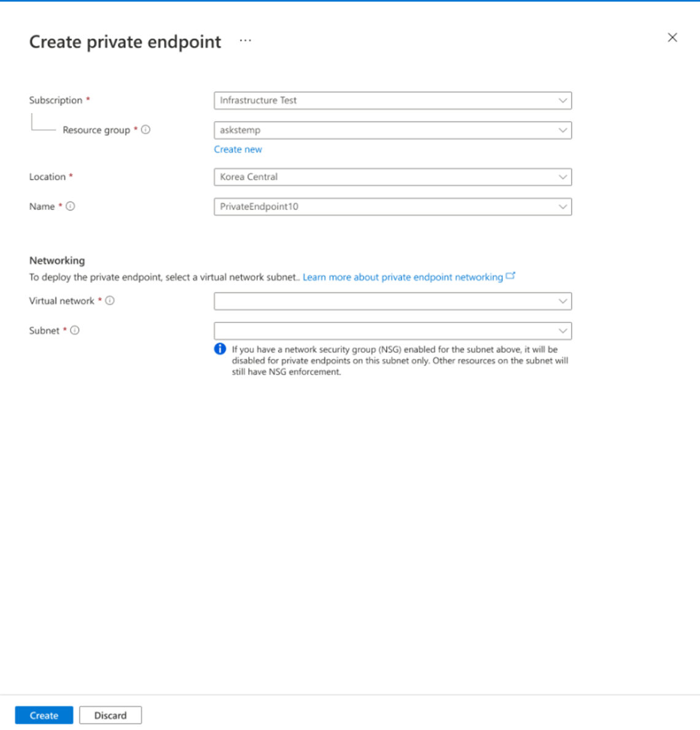Click the info icon next to Name
The image size is (700, 730).
pyautogui.click(x=71, y=206)
